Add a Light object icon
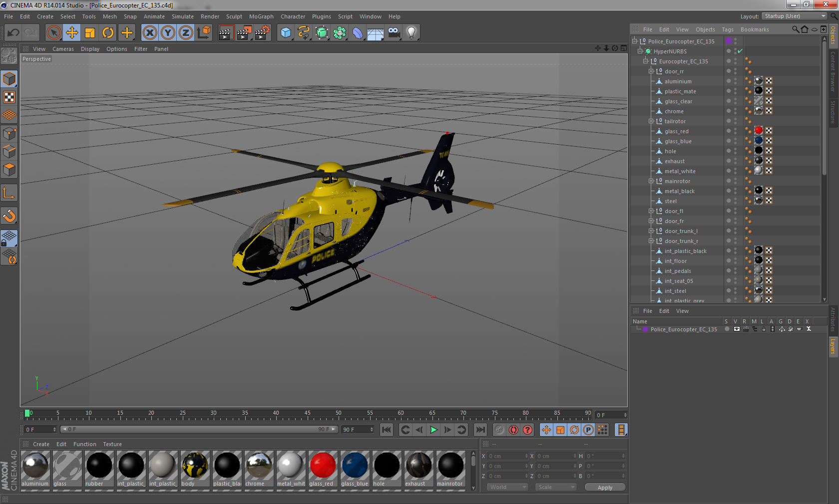 coord(412,33)
